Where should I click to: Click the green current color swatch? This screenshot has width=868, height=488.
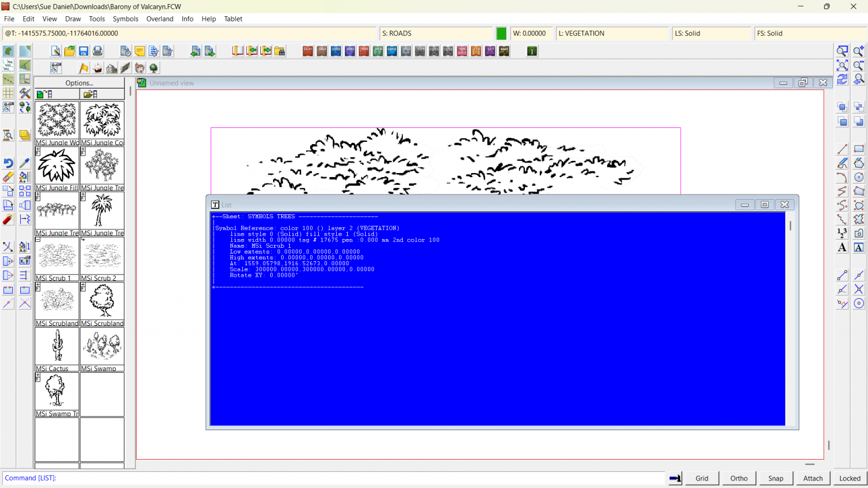(501, 34)
